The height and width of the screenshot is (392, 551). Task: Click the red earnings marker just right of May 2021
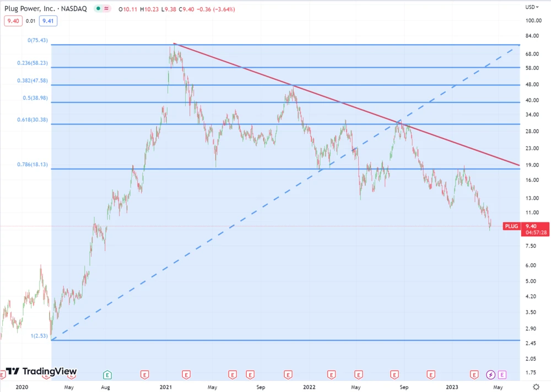tap(233, 375)
